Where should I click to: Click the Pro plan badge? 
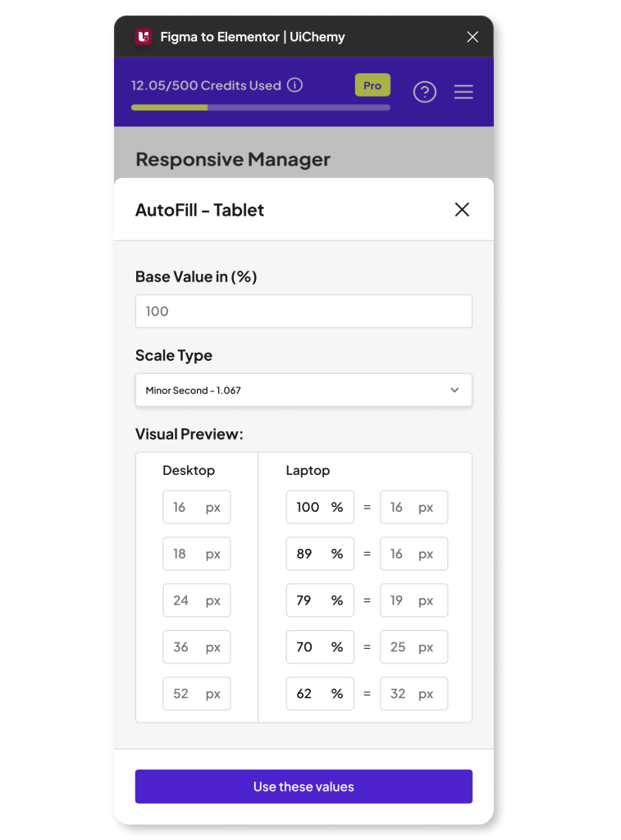point(372,85)
